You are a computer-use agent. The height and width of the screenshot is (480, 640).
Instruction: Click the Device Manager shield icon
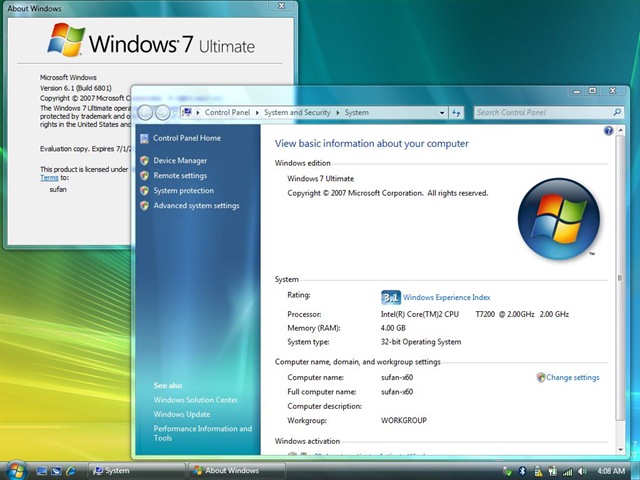(x=144, y=160)
